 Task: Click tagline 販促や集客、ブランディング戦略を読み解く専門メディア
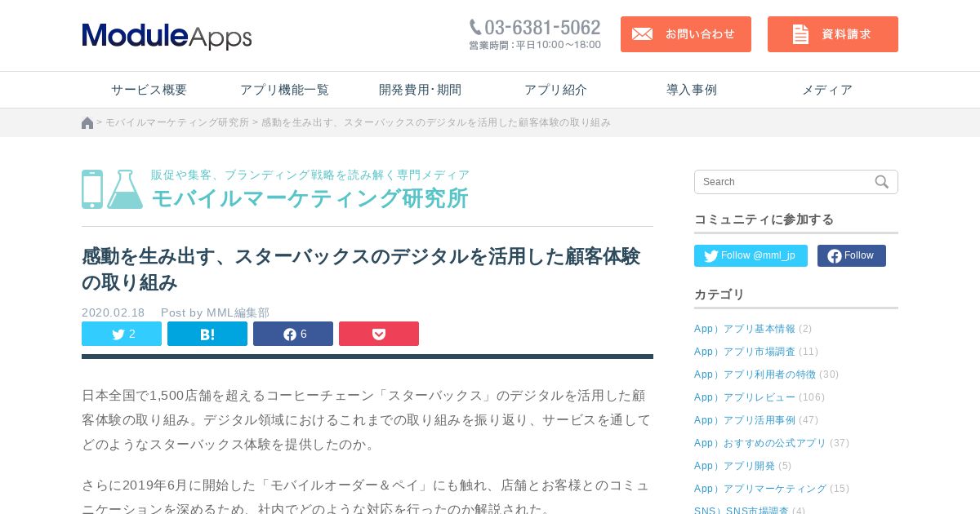310,175
